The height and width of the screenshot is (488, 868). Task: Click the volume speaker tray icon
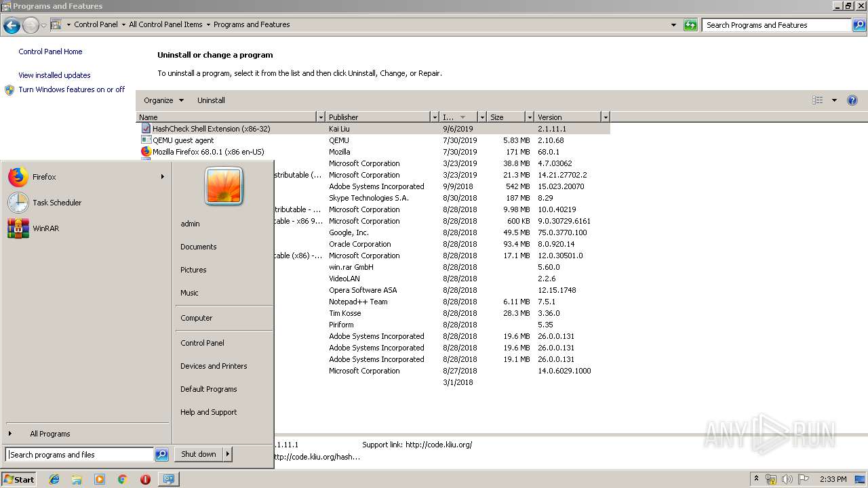[787, 479]
